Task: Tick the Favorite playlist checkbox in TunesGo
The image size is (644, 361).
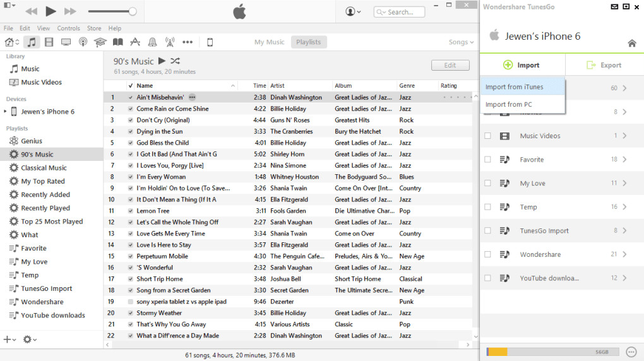Action: 487,160
